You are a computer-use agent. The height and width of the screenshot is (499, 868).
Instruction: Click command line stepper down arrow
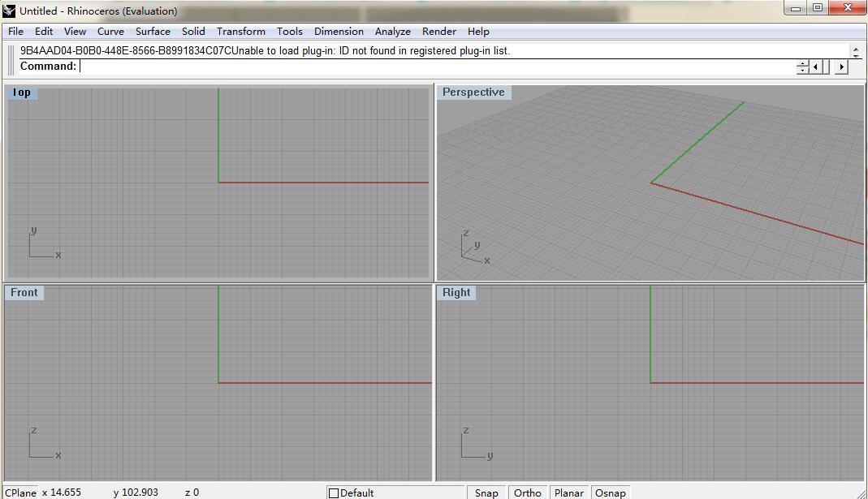pos(803,71)
